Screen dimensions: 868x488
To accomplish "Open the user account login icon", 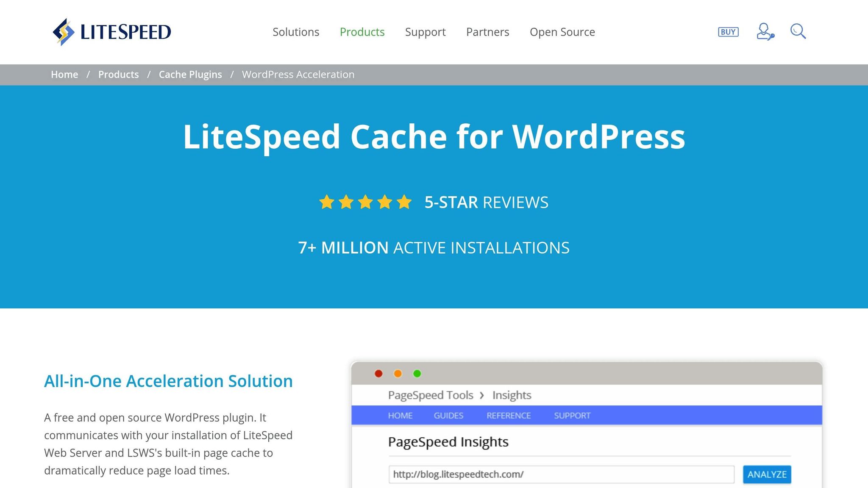I will coord(765,32).
